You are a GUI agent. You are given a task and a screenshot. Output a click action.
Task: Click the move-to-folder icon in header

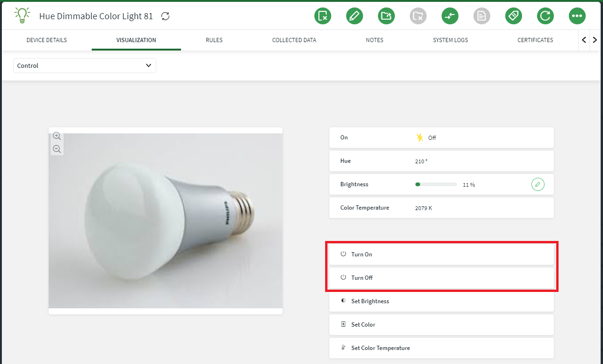[386, 16]
